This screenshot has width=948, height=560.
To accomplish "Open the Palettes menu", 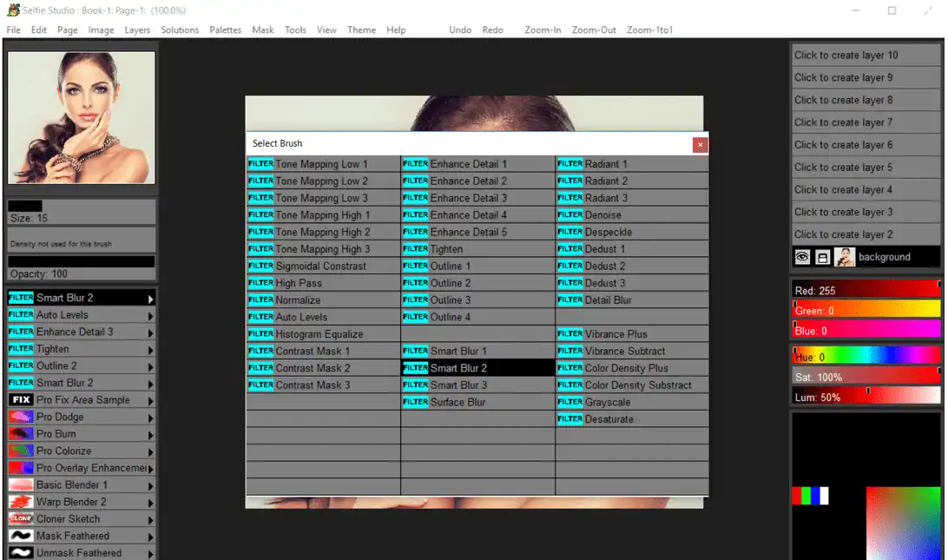I will pos(226,30).
